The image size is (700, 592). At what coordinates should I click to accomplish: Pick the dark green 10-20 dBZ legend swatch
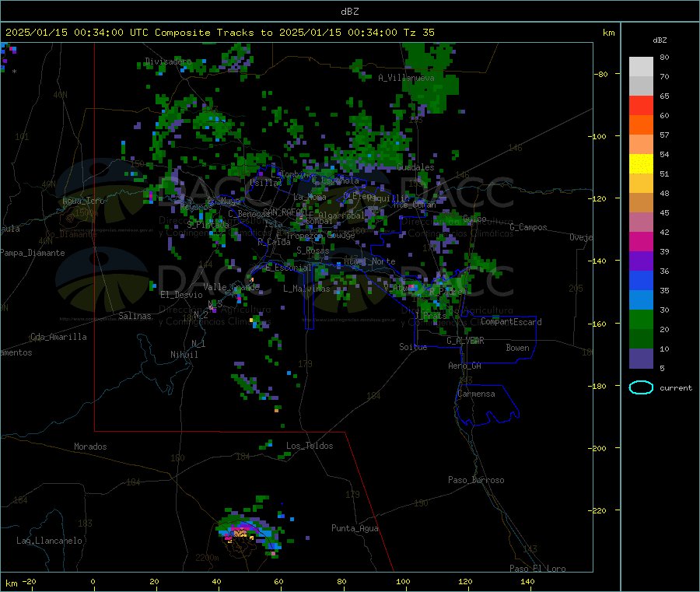point(641,339)
